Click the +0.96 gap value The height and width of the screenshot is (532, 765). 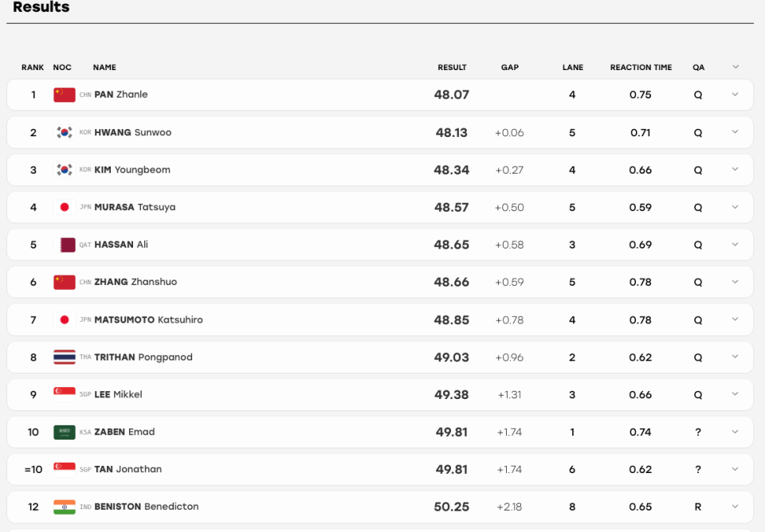509,358
